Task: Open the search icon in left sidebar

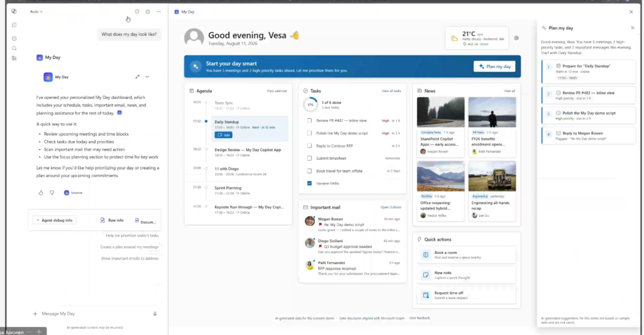Action: tap(14, 48)
